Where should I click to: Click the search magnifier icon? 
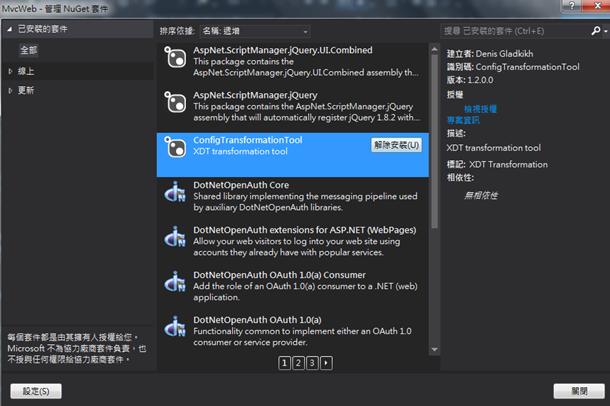coord(595,31)
